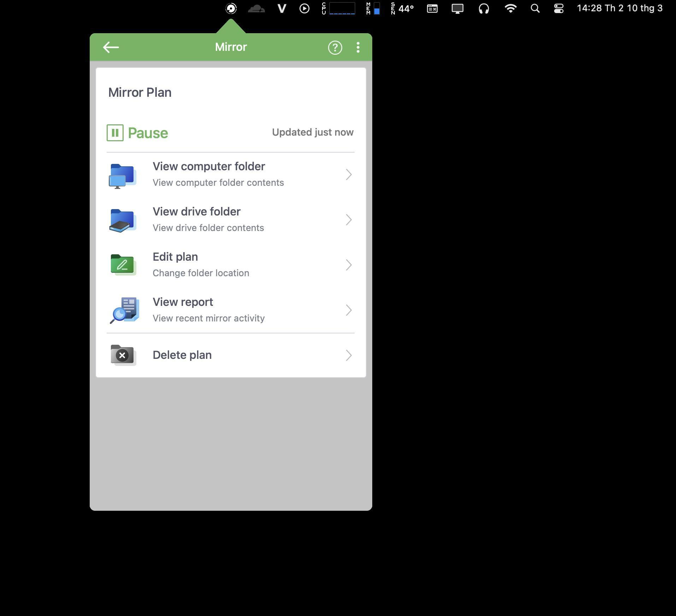Click the Mirror title in header
This screenshot has height=616, width=676.
click(x=231, y=47)
